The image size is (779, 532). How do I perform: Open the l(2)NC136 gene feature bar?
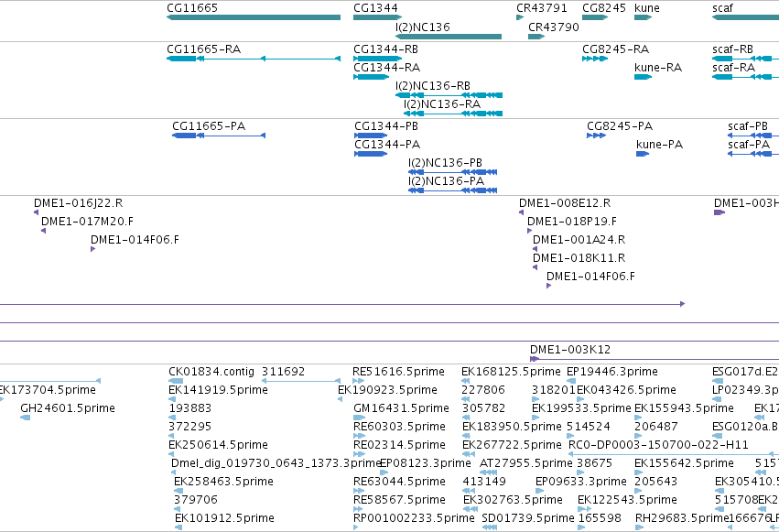(x=449, y=37)
